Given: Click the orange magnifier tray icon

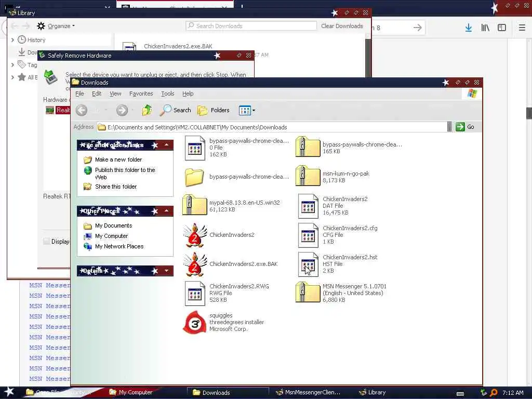Looking at the screenshot, I should tap(494, 393).
